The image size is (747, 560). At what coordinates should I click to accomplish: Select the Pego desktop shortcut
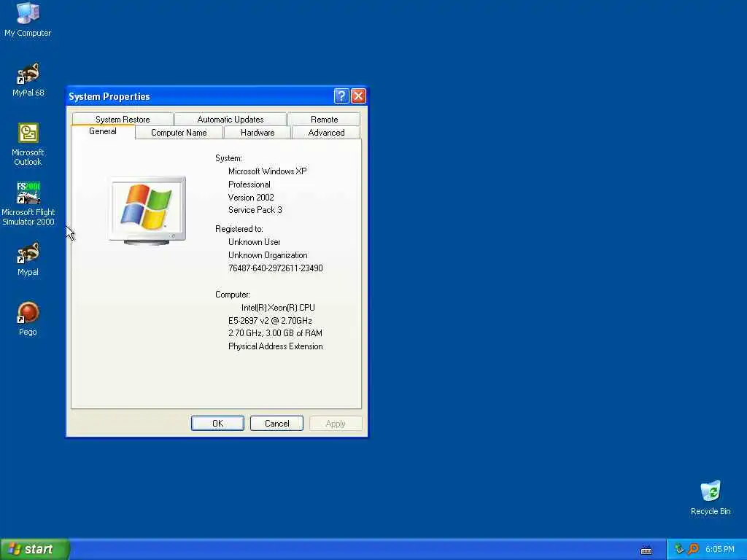pos(28,319)
